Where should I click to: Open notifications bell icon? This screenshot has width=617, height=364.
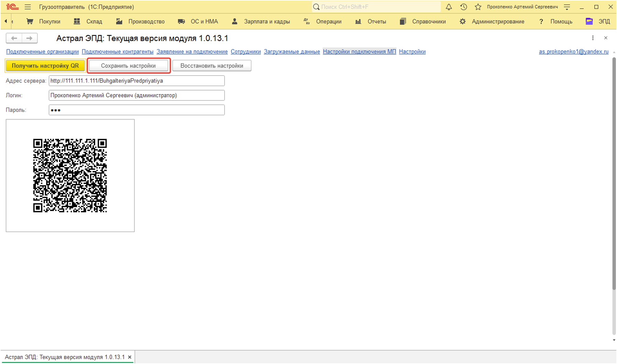449,7
